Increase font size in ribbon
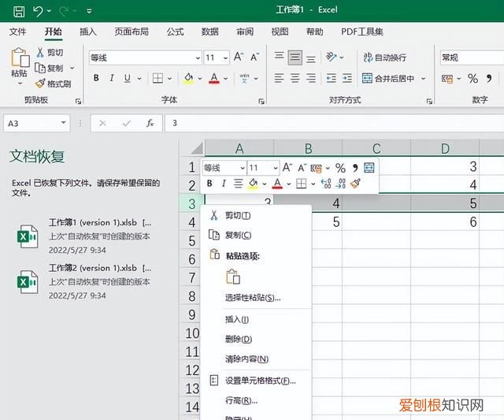The image size is (504, 420). point(238,58)
